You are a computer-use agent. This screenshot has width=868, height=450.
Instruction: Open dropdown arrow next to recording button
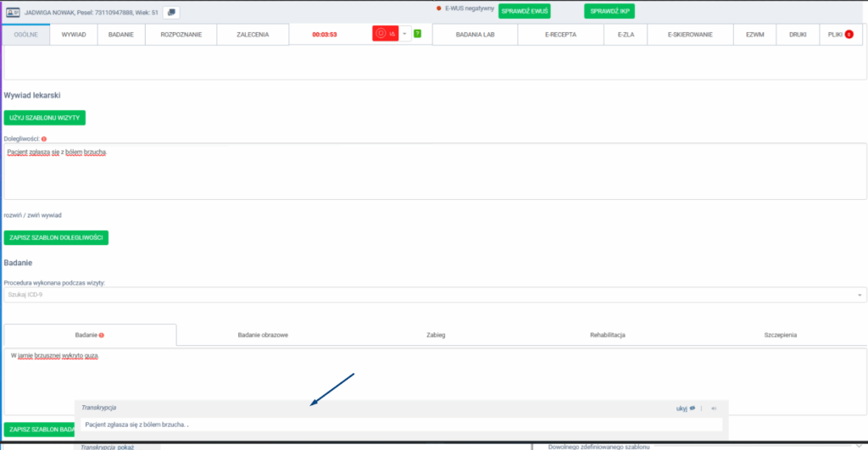pyautogui.click(x=404, y=34)
